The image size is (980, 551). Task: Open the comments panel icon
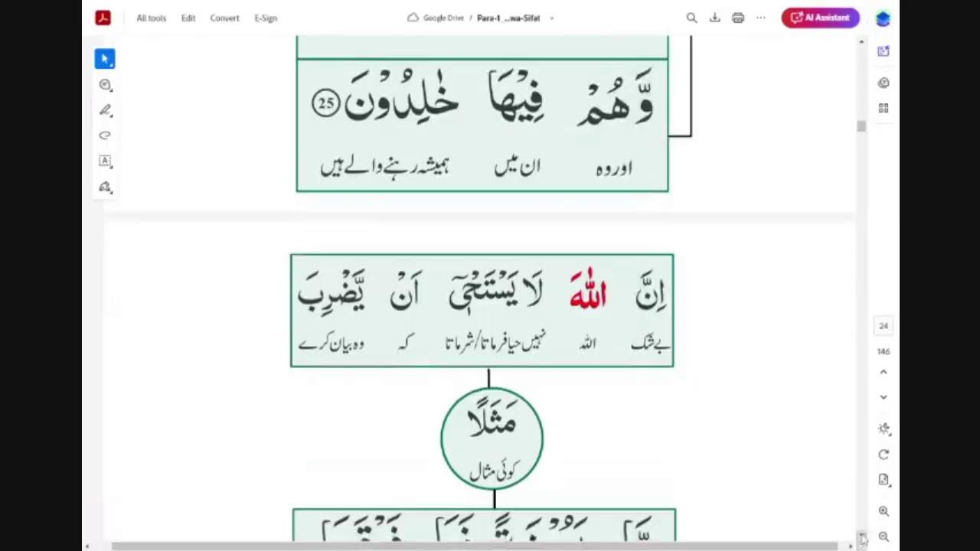[x=884, y=83]
